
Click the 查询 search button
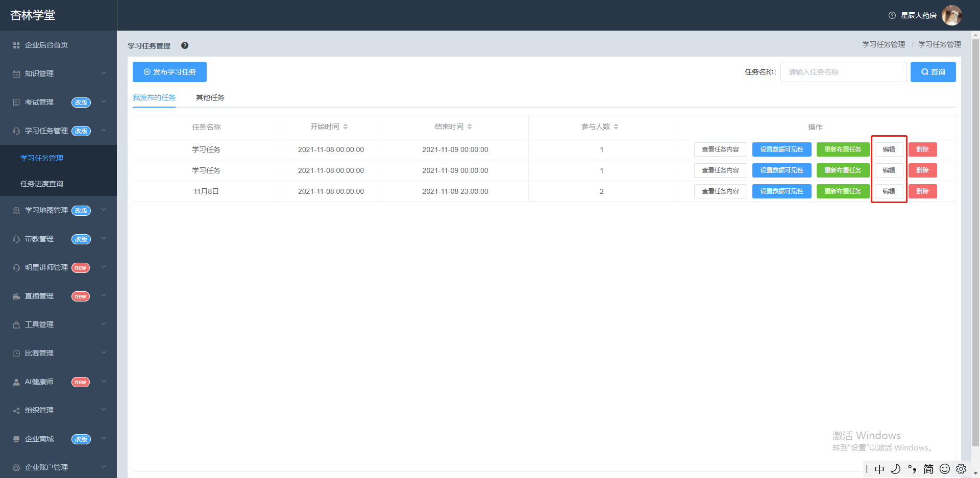pyautogui.click(x=933, y=72)
